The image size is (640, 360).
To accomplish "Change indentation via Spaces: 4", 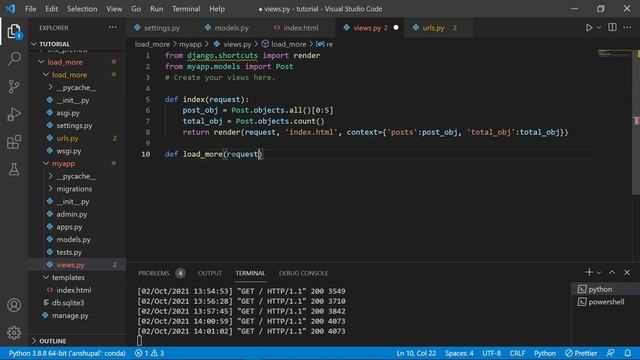I will [459, 353].
